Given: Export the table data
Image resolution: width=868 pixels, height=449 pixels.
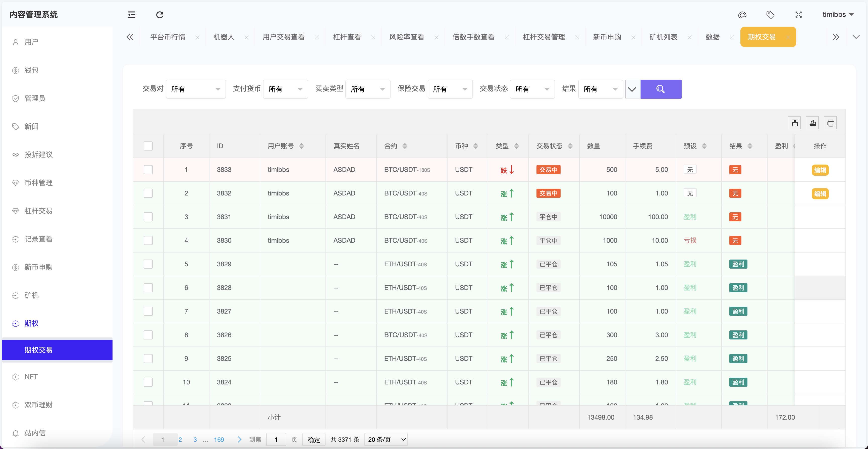Looking at the screenshot, I should tap(812, 123).
